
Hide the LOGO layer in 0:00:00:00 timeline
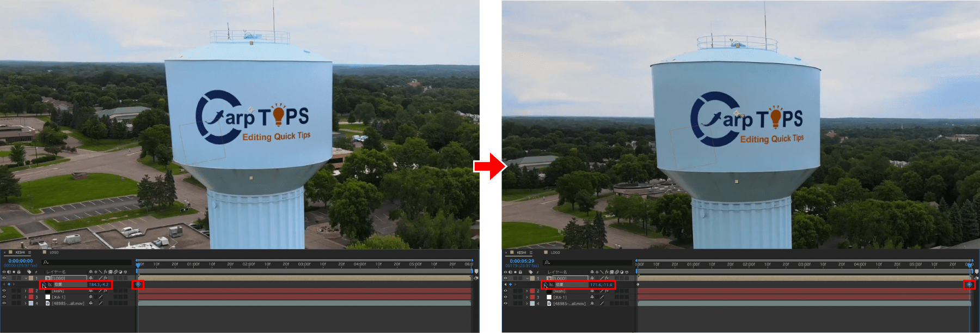4,278
